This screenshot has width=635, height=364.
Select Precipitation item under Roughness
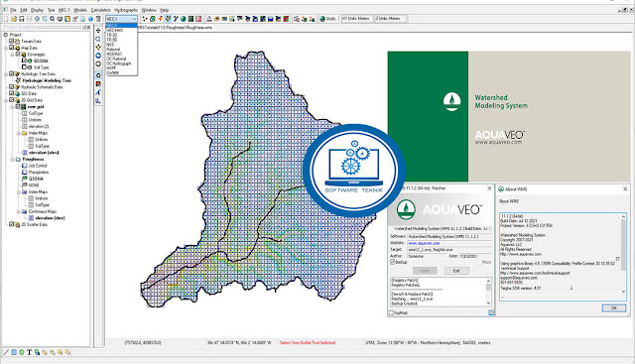coord(38,172)
